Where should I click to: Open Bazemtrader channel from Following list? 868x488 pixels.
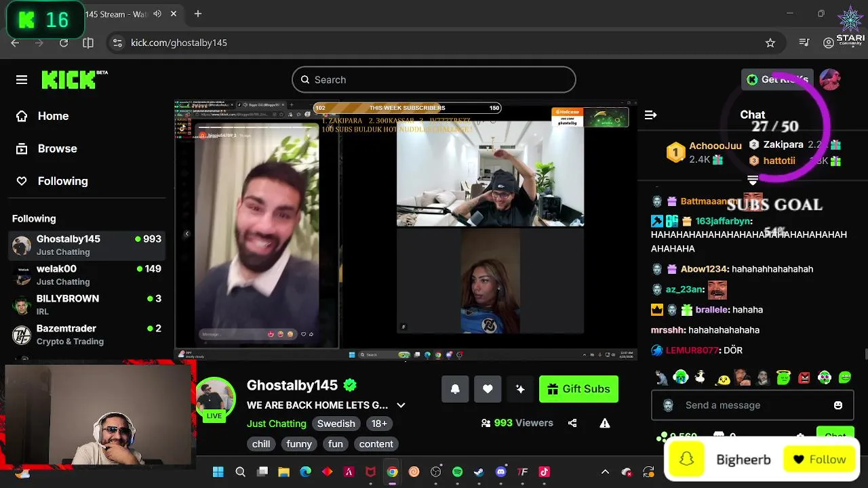[87, 335]
